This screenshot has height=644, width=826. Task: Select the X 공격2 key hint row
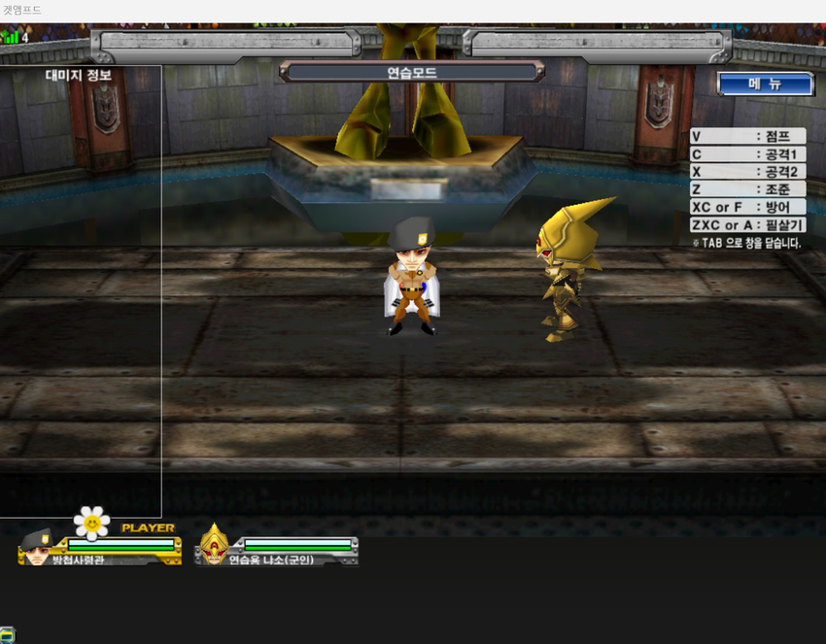click(x=747, y=172)
